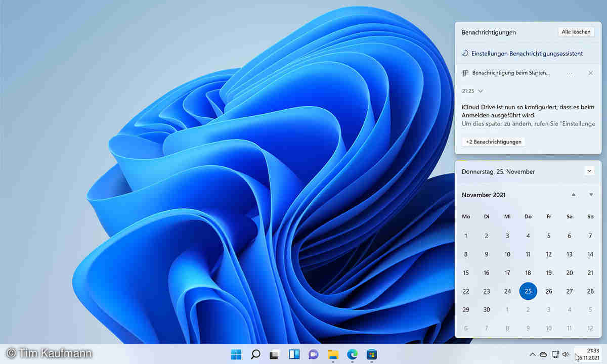Collapse the calendar with the chevron button

(x=589, y=171)
